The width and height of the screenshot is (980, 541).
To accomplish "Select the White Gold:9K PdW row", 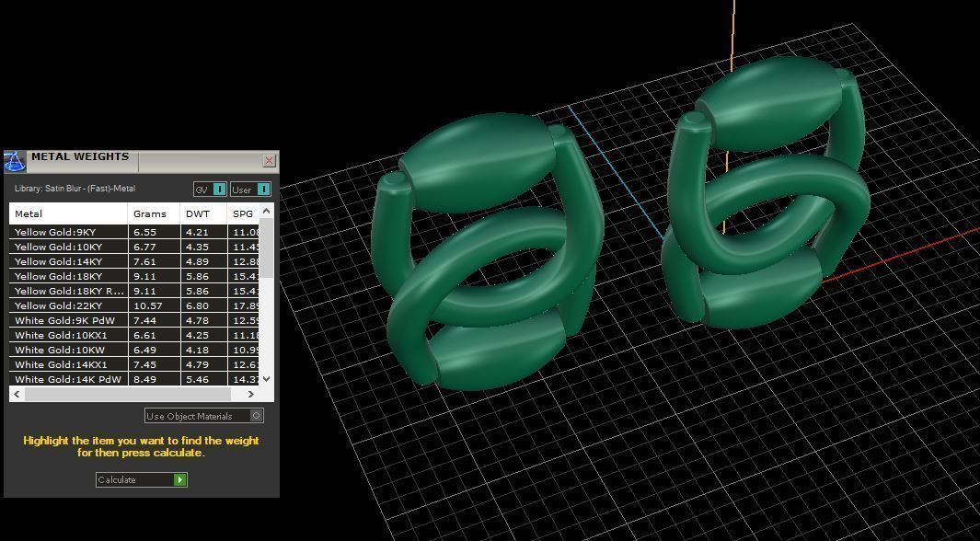I will [x=134, y=320].
